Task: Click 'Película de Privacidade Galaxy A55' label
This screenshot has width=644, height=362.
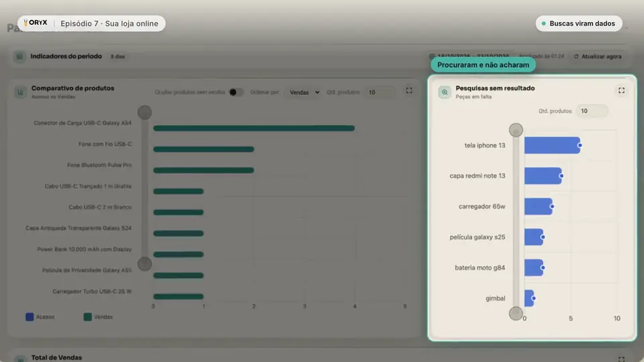Action: tap(87, 270)
